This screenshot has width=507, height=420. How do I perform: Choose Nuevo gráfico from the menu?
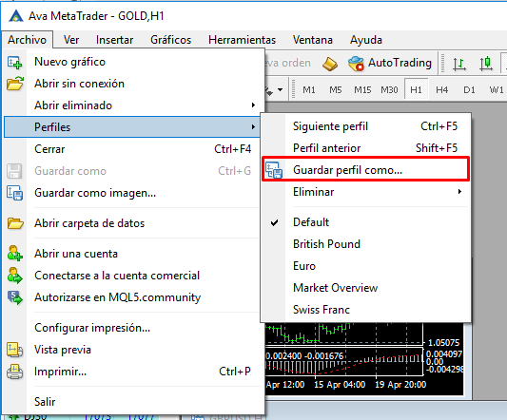(x=133, y=62)
